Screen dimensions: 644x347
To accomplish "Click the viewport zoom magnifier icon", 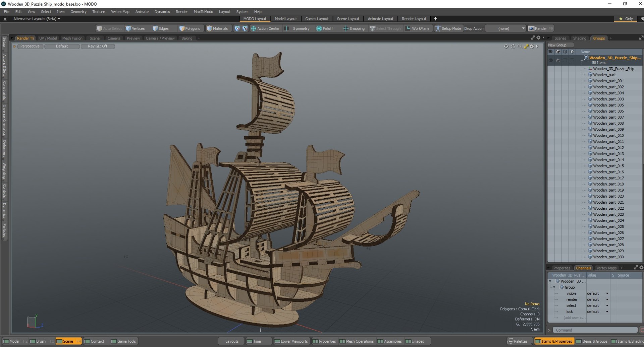I will tap(520, 47).
